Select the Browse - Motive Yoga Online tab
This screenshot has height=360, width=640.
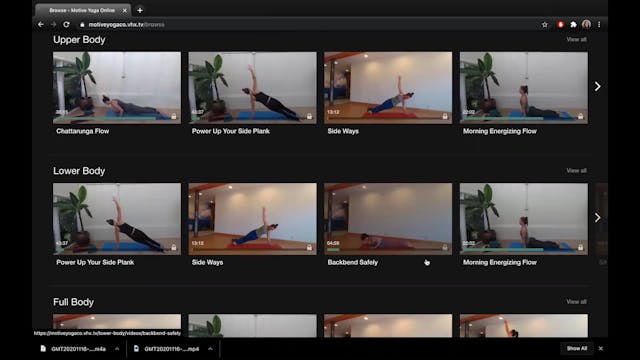pos(82,10)
